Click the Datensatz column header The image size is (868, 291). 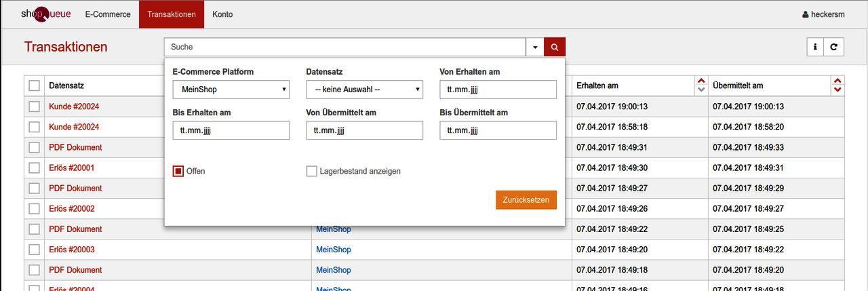click(66, 85)
